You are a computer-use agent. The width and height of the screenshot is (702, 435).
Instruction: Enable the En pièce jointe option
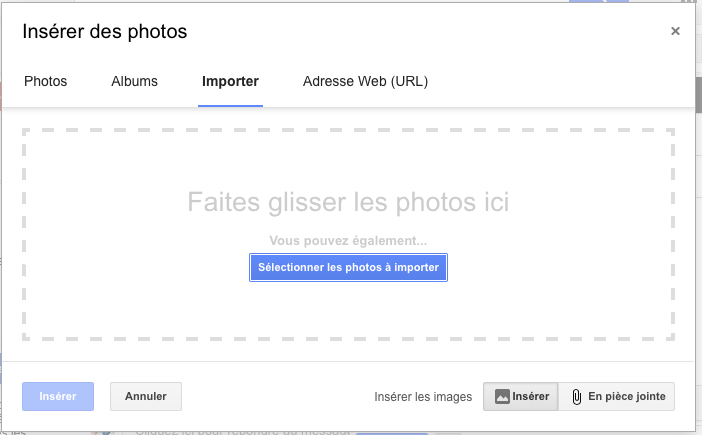(616, 397)
